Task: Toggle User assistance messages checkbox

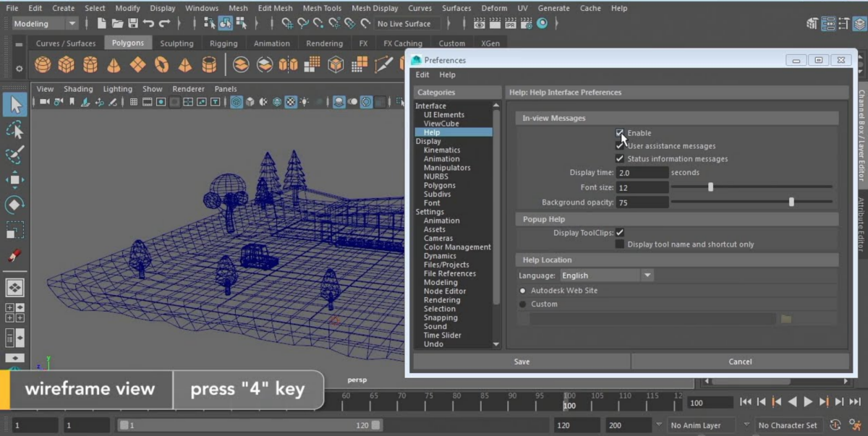Action: [620, 146]
